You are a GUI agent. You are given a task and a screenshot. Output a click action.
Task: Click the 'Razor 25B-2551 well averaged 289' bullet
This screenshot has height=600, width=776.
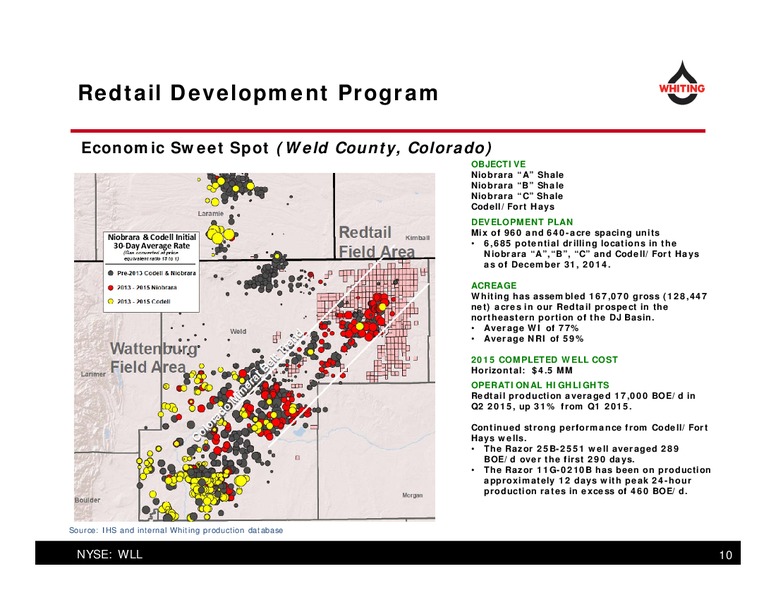[576, 453]
